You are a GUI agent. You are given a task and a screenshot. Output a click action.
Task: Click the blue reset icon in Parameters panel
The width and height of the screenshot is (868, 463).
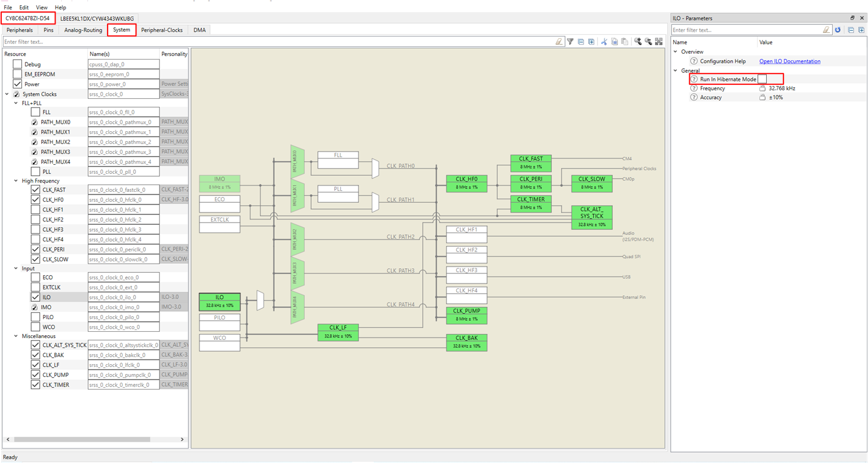coord(838,29)
